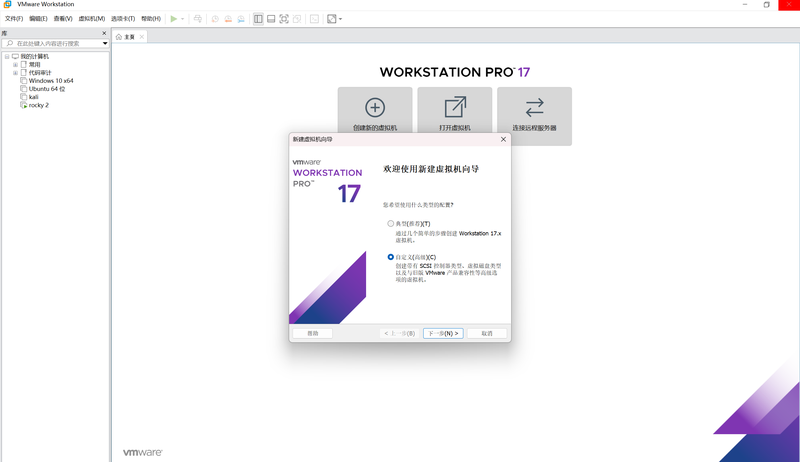The width and height of the screenshot is (800, 462).
Task: Open the 帮助(H) menu
Action: (151, 19)
